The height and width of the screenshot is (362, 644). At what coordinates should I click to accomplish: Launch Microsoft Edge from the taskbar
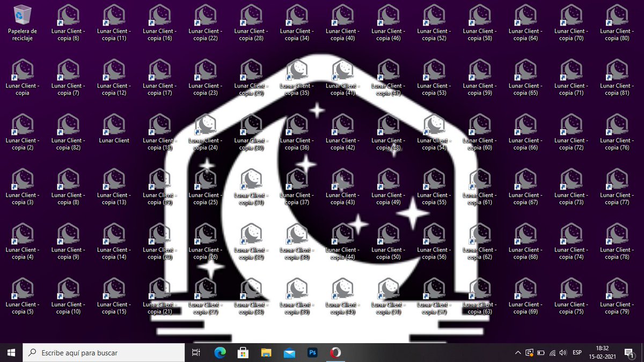[x=220, y=352]
